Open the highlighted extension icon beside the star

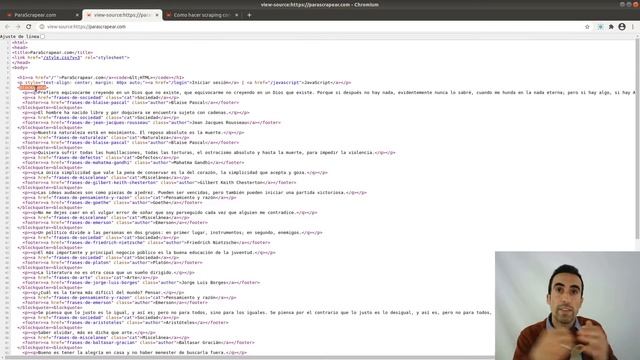600,27
